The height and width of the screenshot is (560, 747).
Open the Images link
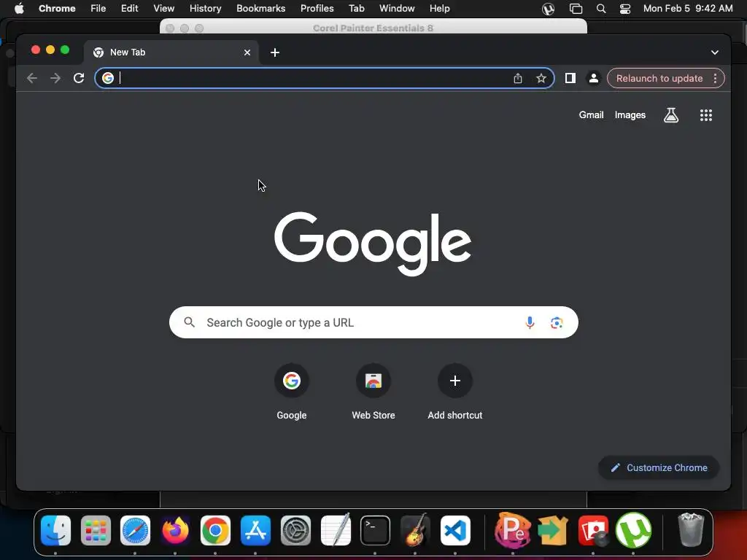pos(630,114)
